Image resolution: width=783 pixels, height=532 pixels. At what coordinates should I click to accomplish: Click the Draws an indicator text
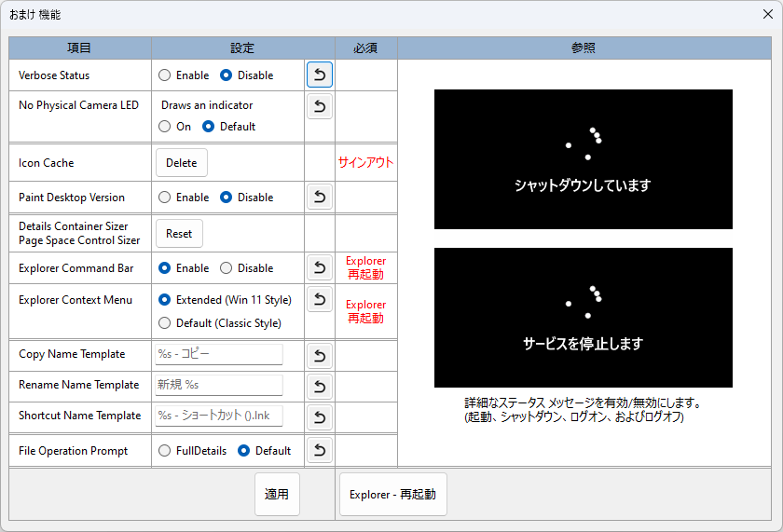207,105
